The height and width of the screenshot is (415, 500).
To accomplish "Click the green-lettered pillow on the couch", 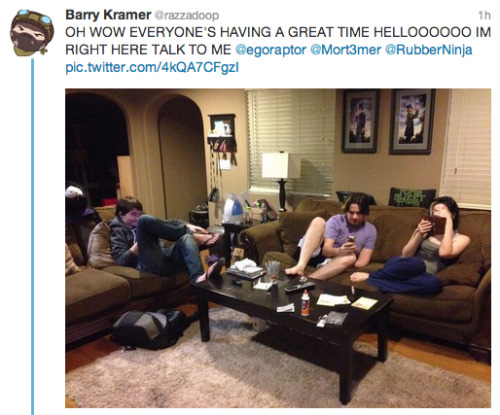I will [x=411, y=198].
